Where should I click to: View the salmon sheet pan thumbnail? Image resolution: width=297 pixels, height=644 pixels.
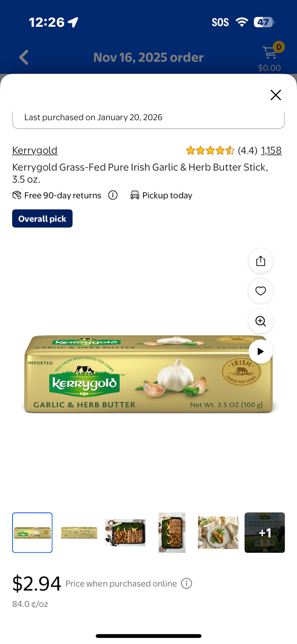[125, 533]
